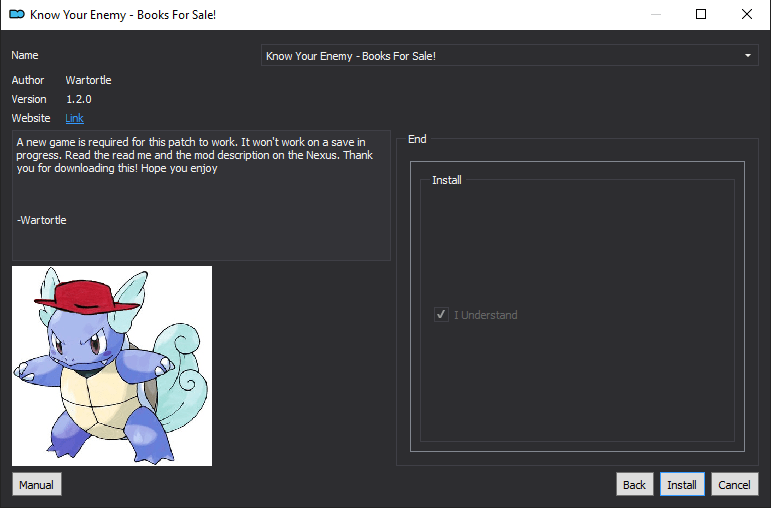Select the version number 1.2.0
Image resolution: width=771 pixels, height=508 pixels.
click(x=79, y=99)
